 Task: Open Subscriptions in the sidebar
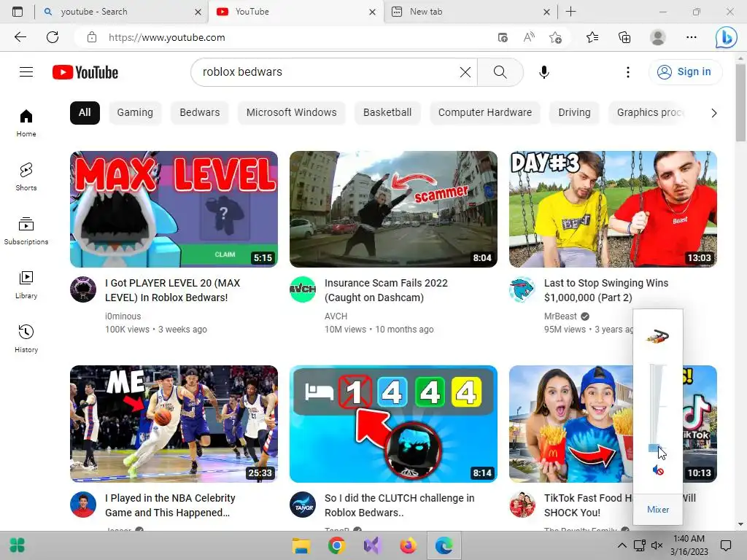click(x=26, y=231)
